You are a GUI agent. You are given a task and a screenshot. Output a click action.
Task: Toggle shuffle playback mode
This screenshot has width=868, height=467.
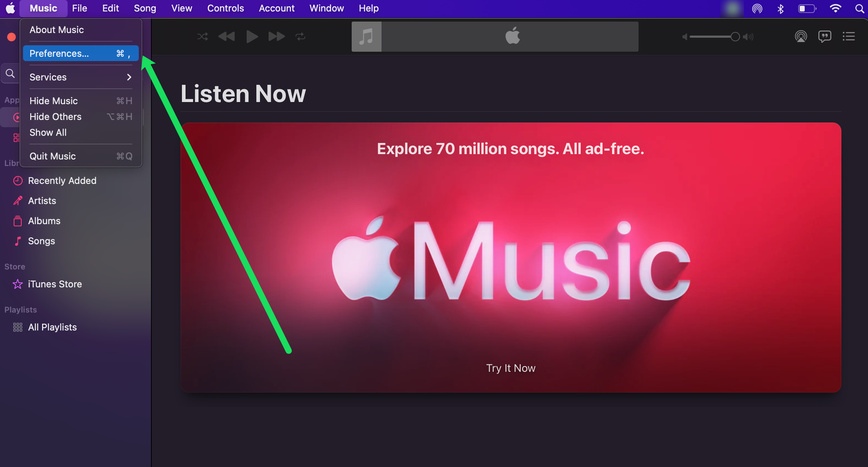tap(202, 37)
